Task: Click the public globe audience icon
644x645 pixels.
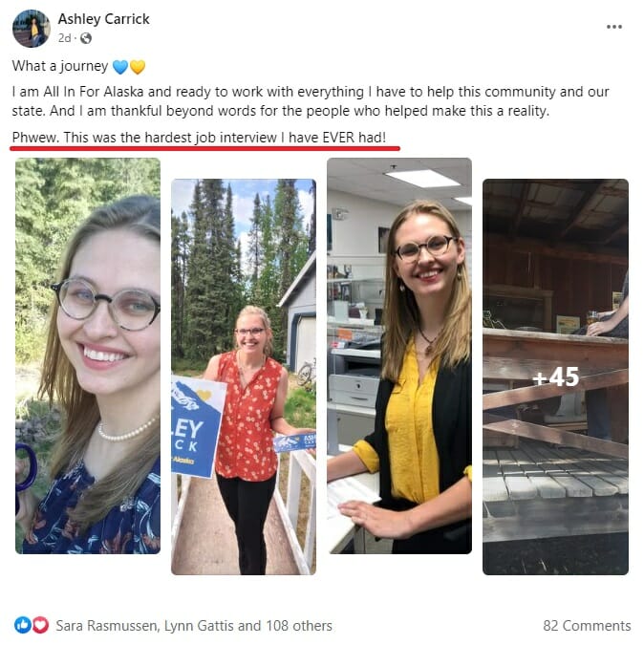Action: [x=86, y=38]
